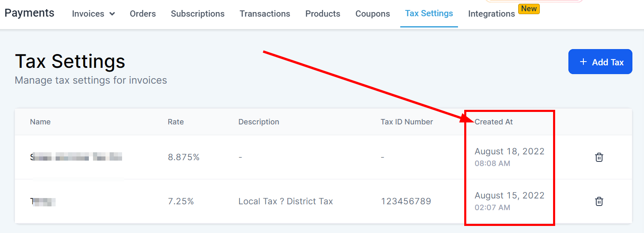Go to the Transactions tab
Image resolution: width=644 pixels, height=233 pixels.
[265, 14]
